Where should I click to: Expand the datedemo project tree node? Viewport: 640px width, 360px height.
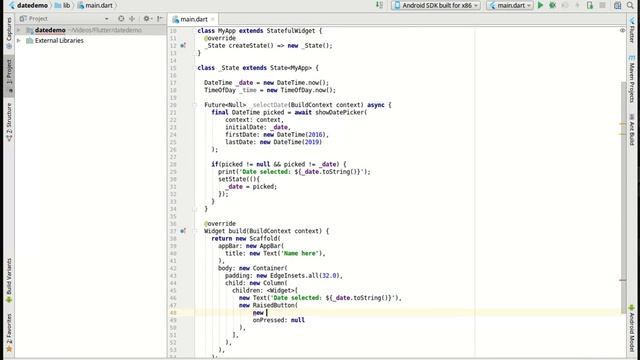(19, 30)
